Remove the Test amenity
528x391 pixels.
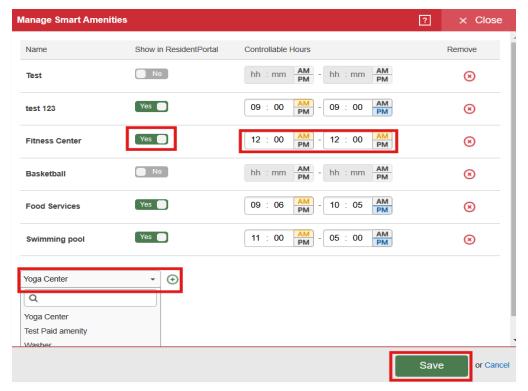tap(469, 76)
